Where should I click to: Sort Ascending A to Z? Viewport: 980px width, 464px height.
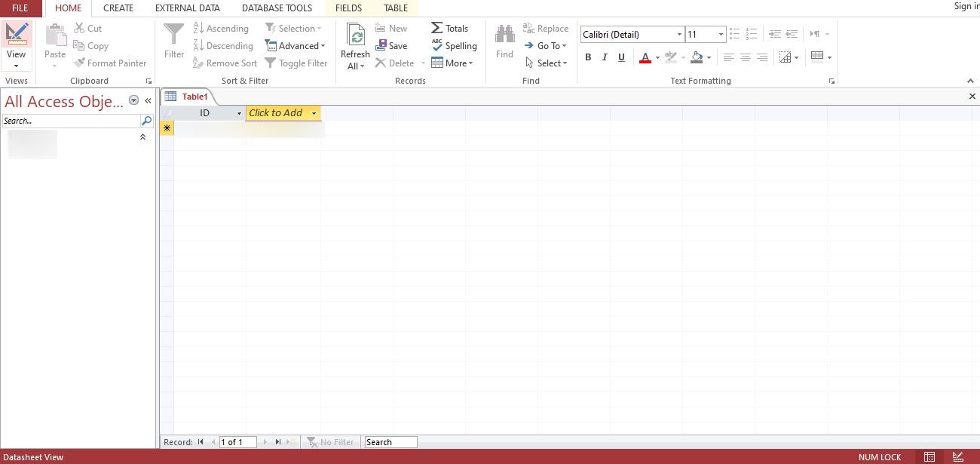(221, 28)
